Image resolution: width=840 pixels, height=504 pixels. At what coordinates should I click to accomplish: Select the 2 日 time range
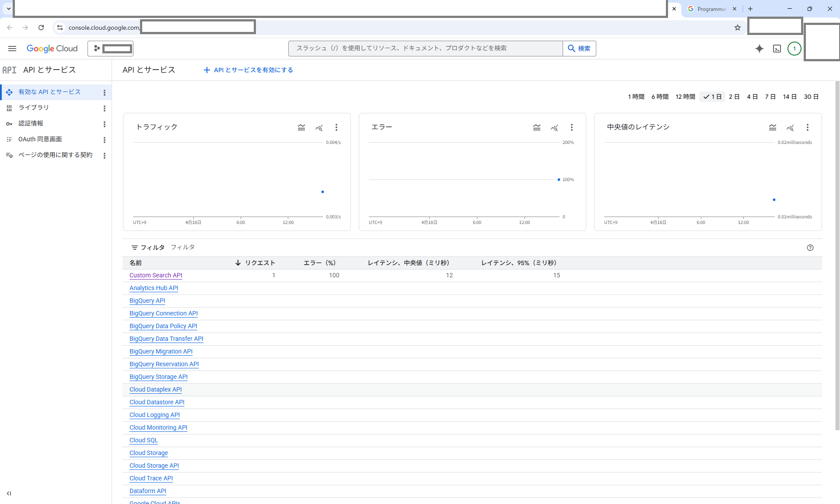734,97
